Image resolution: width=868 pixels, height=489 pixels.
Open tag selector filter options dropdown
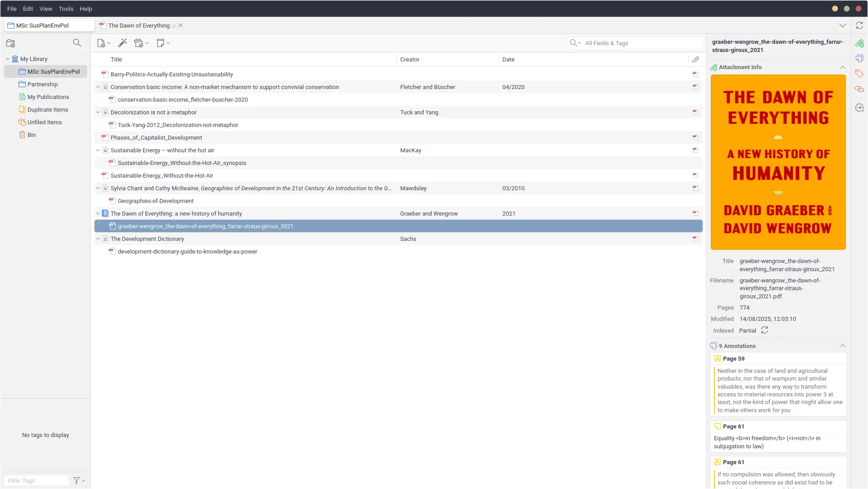[79, 480]
